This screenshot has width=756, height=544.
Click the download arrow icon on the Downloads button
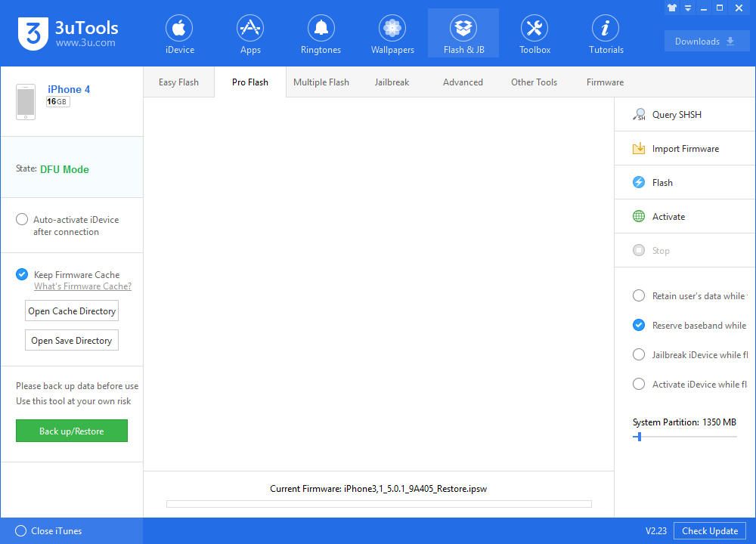730,42
